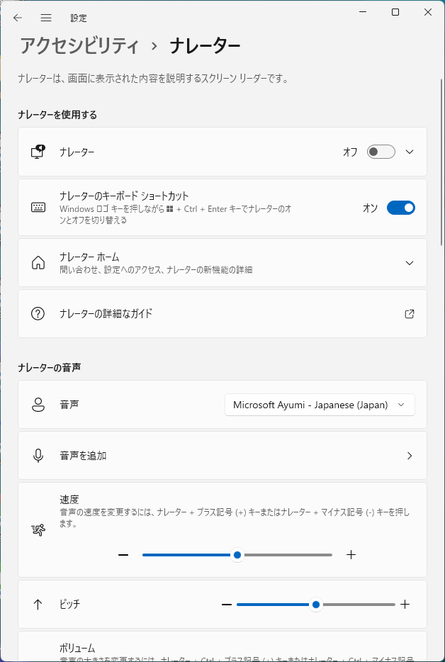This screenshot has width=445, height=662.
Task: Open the external link icon for ナレーターの詳細なガイド
Action: [409, 314]
